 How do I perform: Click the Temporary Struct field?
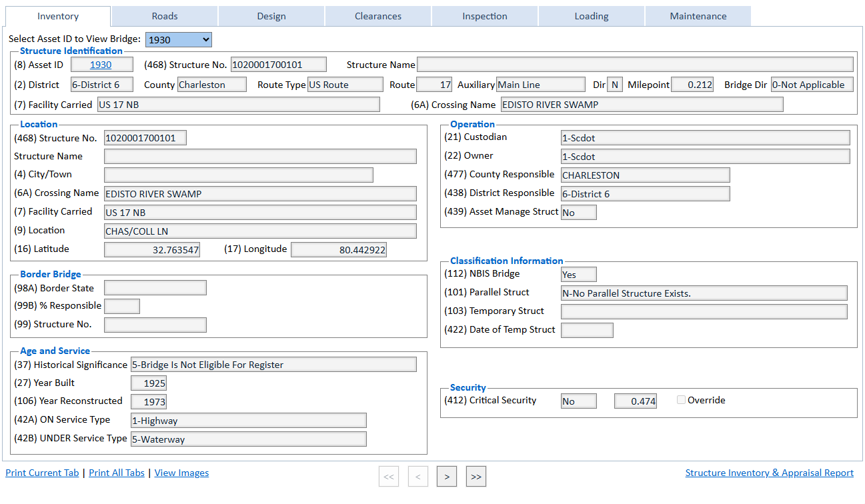pos(704,311)
